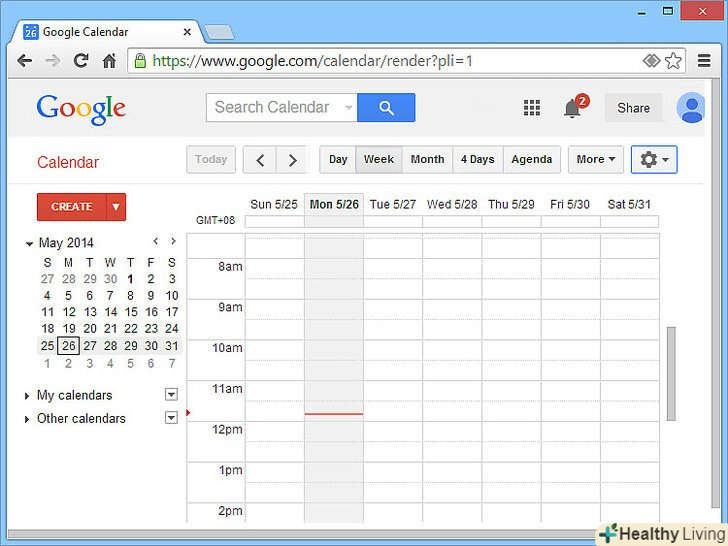This screenshot has height=546, width=728.
Task: Open the Chrome hamburger menu
Action: (x=704, y=61)
